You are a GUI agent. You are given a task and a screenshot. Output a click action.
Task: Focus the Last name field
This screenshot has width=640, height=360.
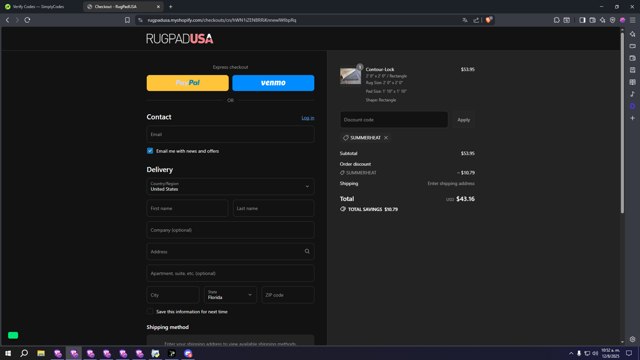tap(273, 208)
